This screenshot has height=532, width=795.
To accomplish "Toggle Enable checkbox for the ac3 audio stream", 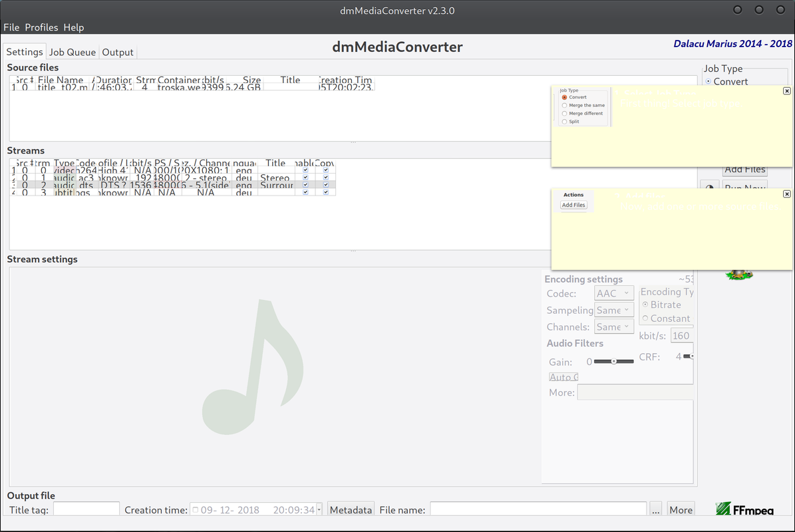I will click(305, 178).
